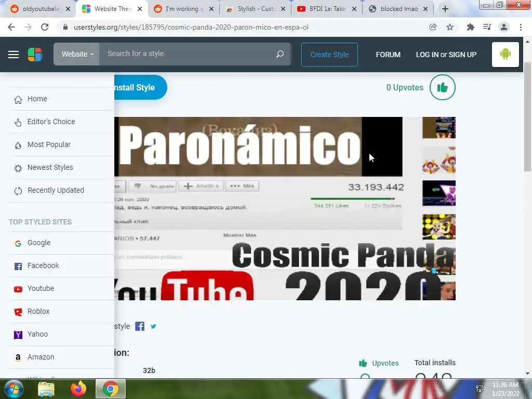The width and height of the screenshot is (532, 399).
Task: Click the Create Style button
Action: tap(329, 55)
